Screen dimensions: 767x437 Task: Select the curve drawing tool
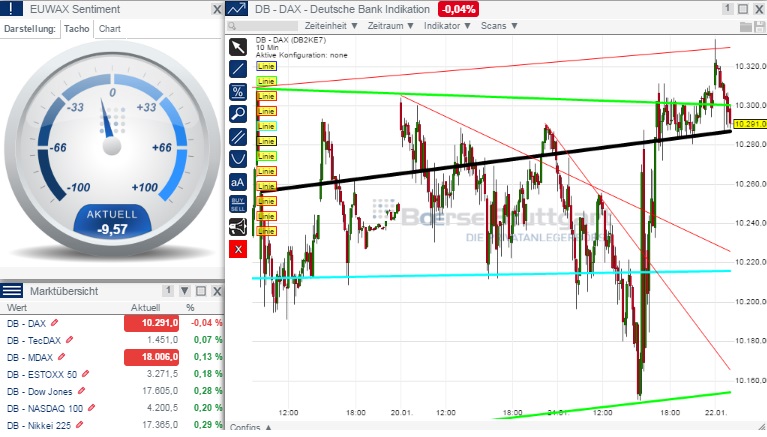pos(238,159)
